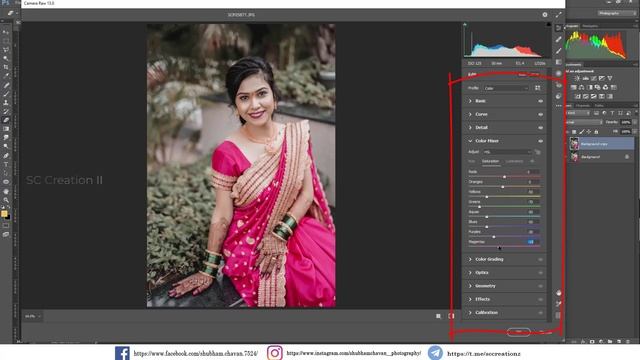The height and width of the screenshot is (360, 640).
Task: Toggle the grid overlay icon
Action: pyautogui.click(x=558, y=315)
